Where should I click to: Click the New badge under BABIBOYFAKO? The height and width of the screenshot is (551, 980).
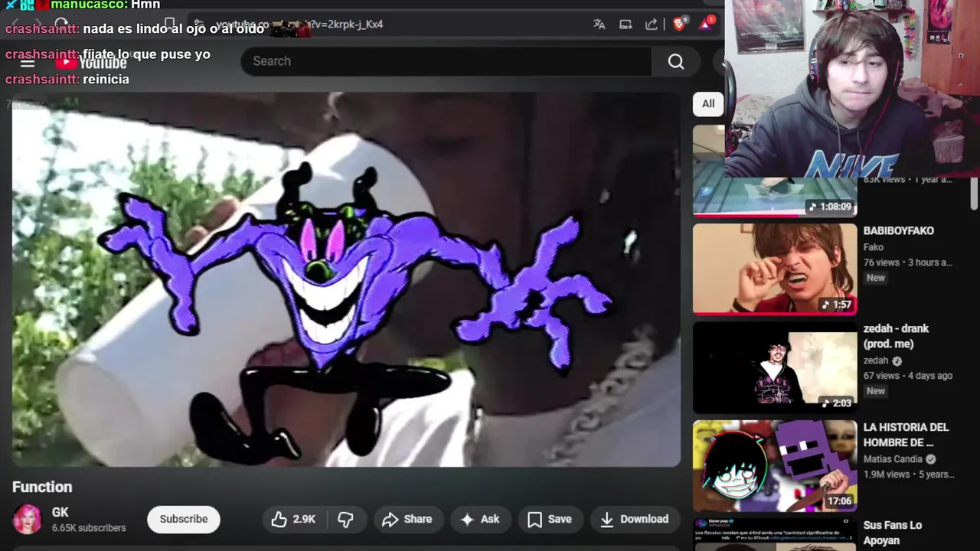pos(876,278)
